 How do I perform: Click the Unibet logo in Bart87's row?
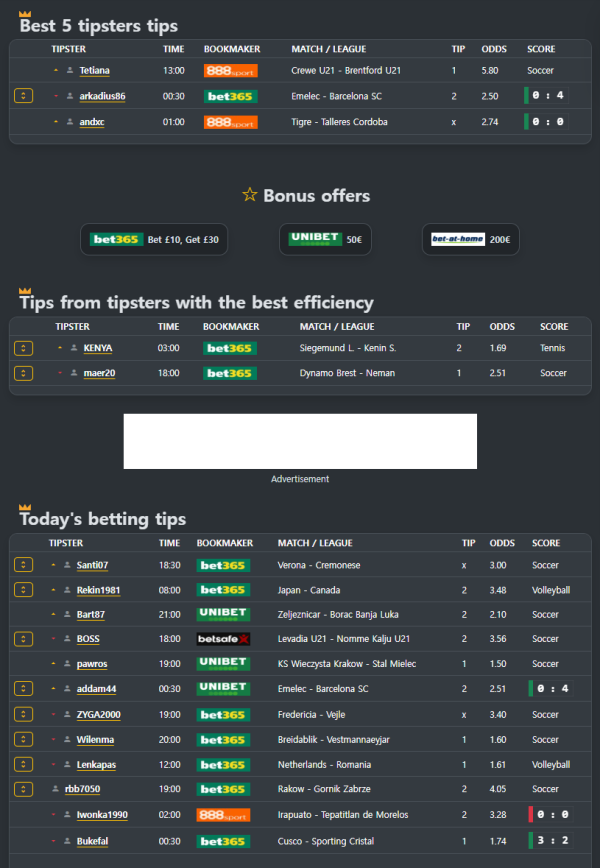223,614
